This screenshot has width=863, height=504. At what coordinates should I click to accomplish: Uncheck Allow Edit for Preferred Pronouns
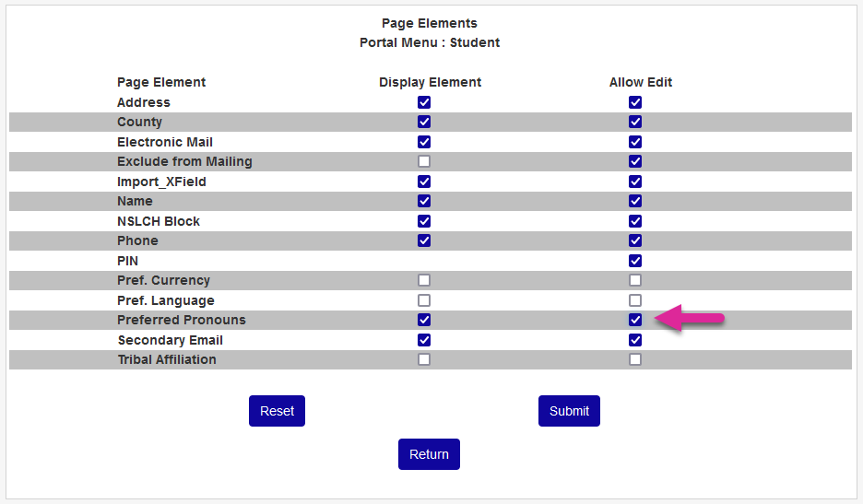(635, 320)
